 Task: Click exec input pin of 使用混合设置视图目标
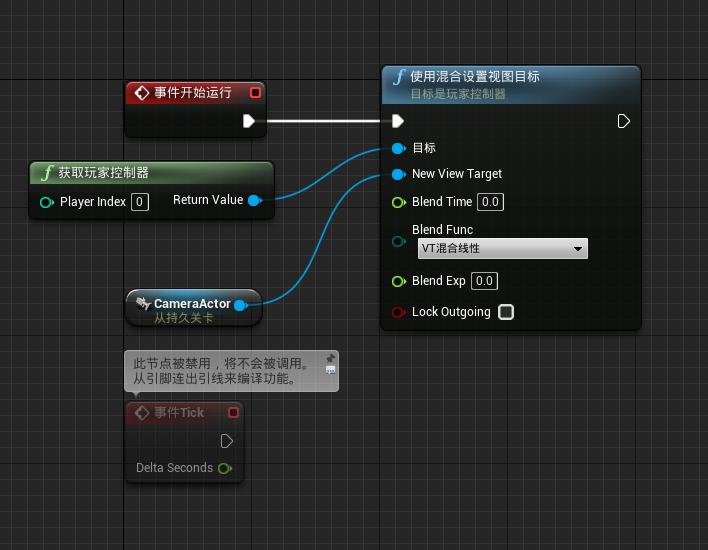coord(397,121)
